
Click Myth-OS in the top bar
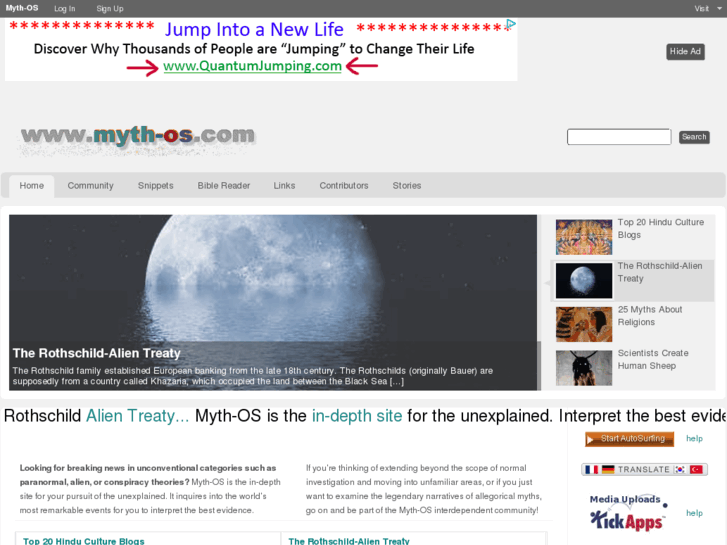pos(22,8)
